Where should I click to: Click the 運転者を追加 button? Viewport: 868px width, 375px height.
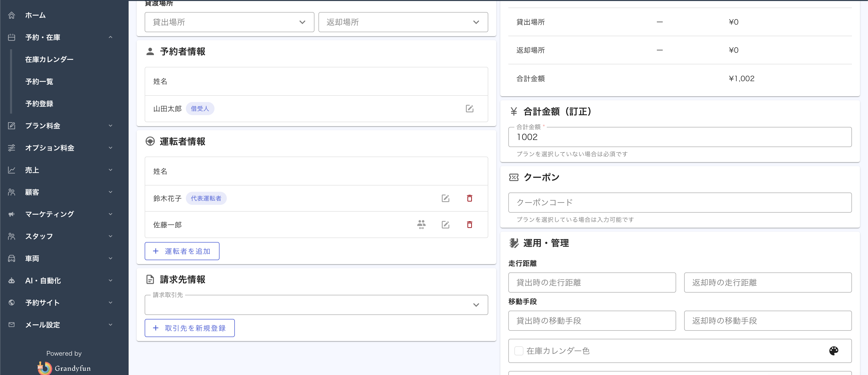pos(182,251)
